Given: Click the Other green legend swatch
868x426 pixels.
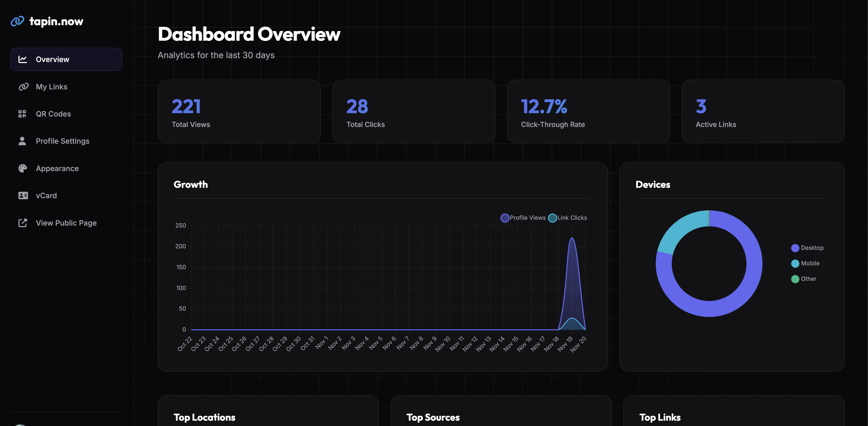Looking at the screenshot, I should [795, 279].
